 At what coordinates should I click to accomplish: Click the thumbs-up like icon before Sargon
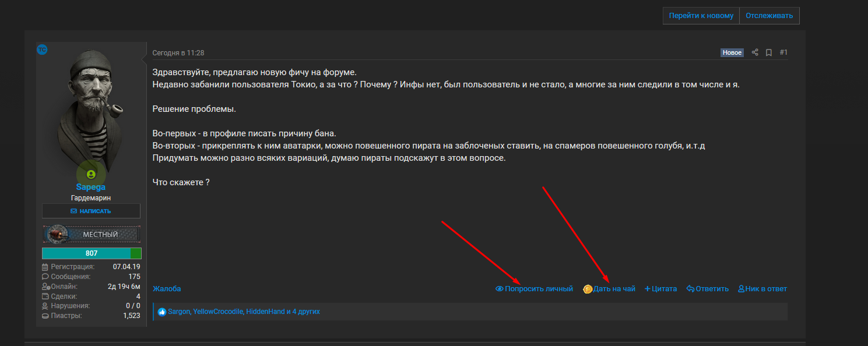tap(162, 312)
